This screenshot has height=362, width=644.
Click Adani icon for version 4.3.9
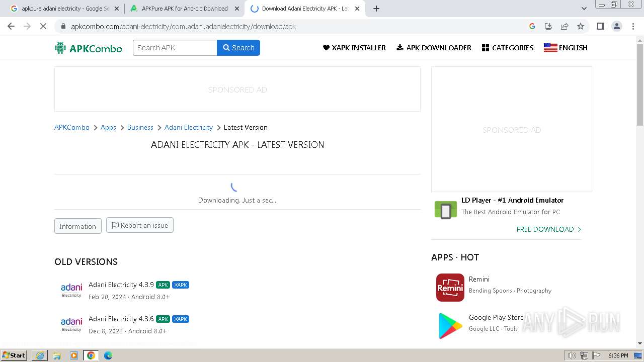(71, 290)
